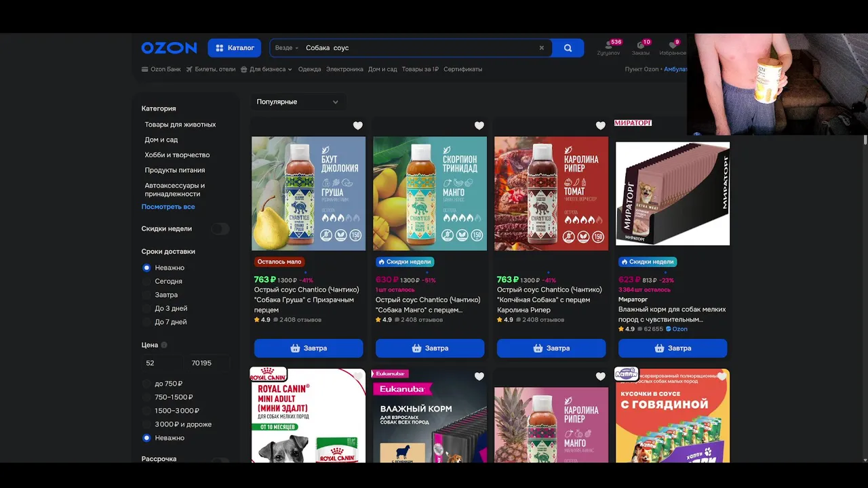Open Избранное favorites icon
Image resolution: width=868 pixels, height=488 pixels.
point(673,48)
